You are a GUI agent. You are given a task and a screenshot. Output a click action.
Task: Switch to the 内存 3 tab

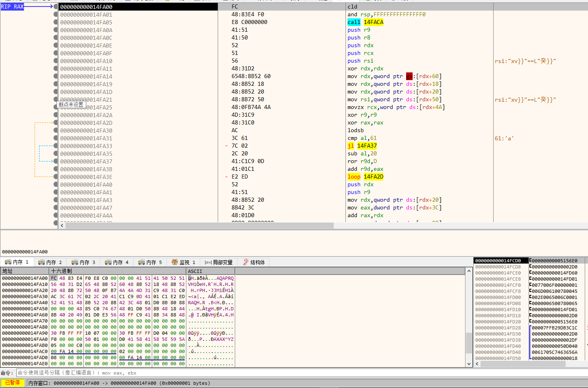(x=83, y=262)
